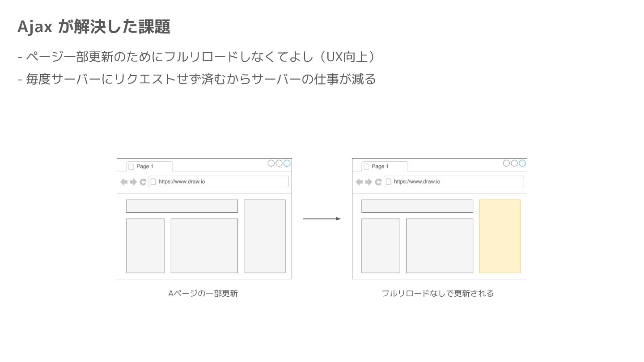Click URL field in right browser mockup

[x=454, y=181]
